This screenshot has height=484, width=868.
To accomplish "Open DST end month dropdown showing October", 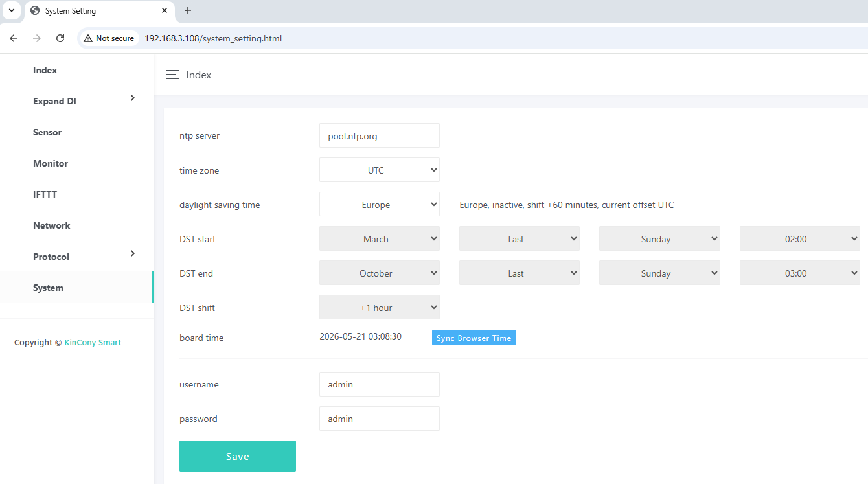I will click(380, 273).
